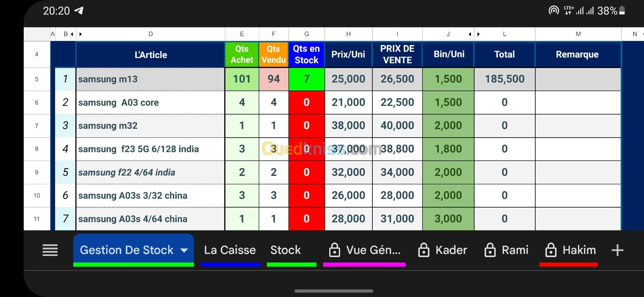
Task: Tap the lock icon on Kader tab
Action: coord(424,250)
